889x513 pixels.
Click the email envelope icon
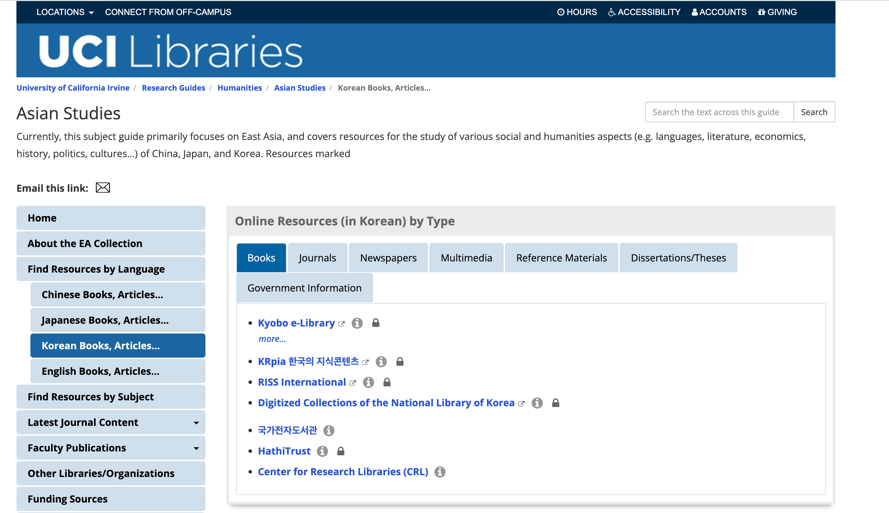tap(103, 188)
